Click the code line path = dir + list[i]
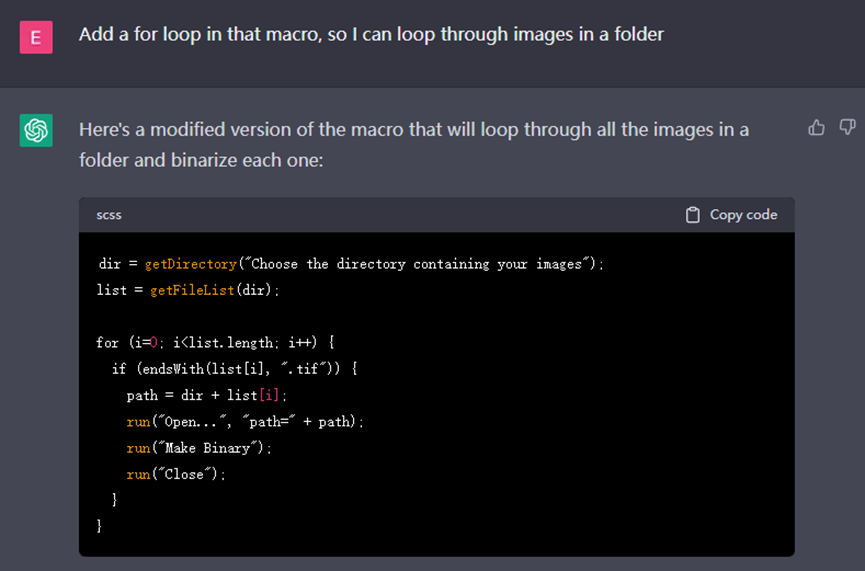This screenshot has width=865, height=571. [206, 395]
